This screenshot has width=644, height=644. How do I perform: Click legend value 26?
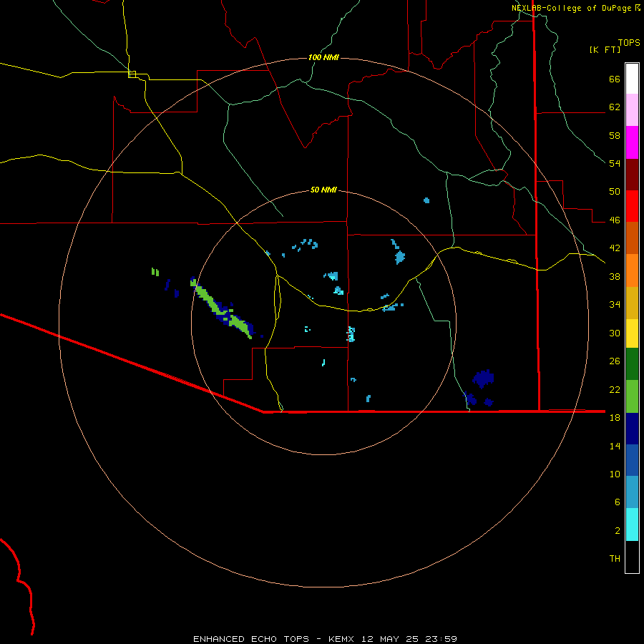[x=615, y=361]
